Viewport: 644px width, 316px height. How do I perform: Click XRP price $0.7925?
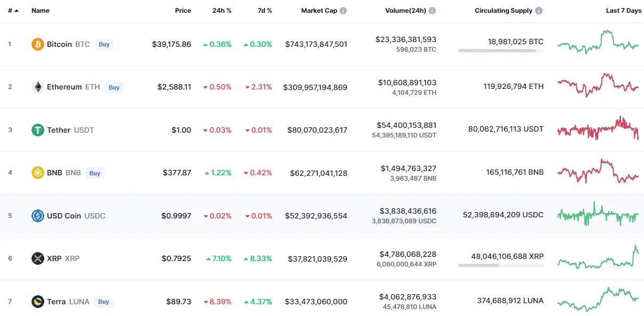click(177, 258)
